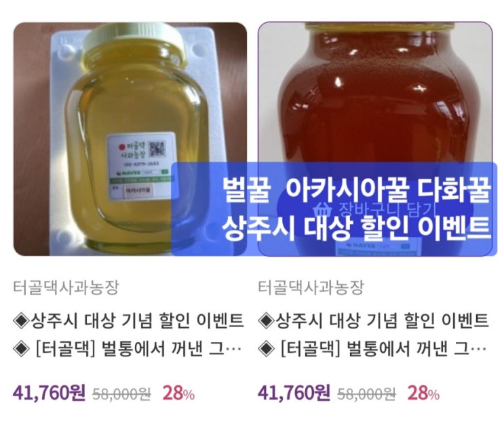Image resolution: width=504 pixels, height=448 pixels.
Task: Click the first diamond bullet in left product title
Action: [x=21, y=320]
